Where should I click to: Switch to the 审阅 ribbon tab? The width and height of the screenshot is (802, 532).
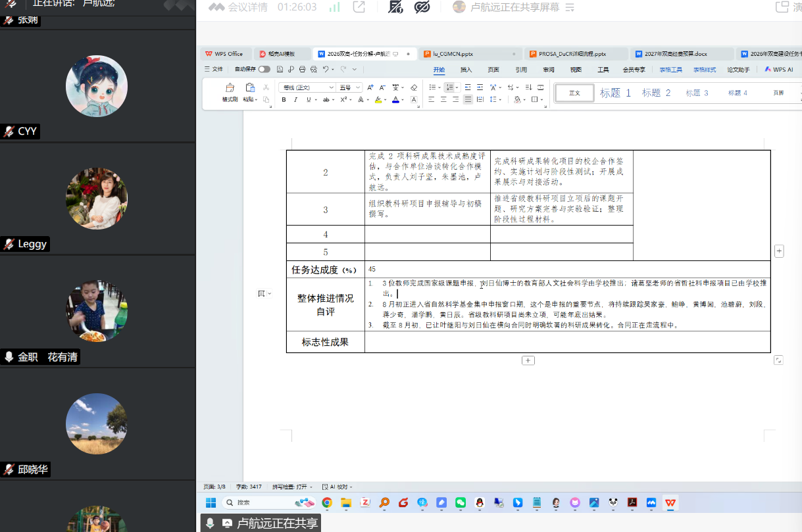(x=549, y=69)
